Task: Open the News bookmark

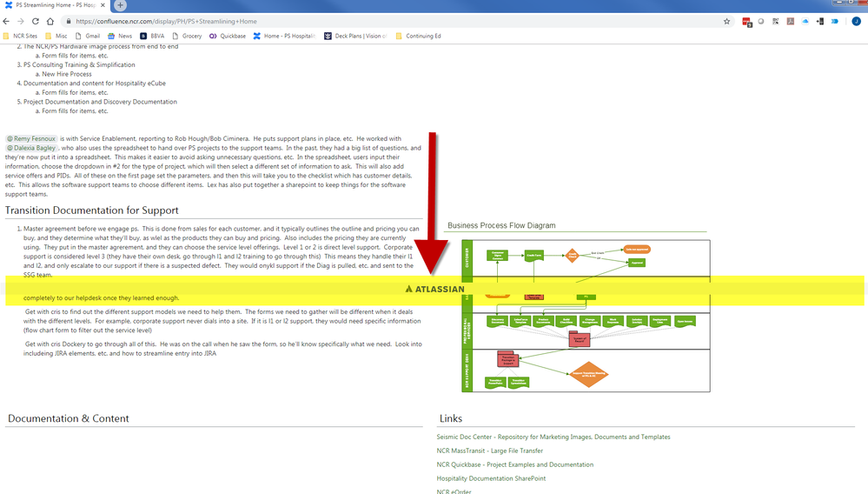Action: 120,36
